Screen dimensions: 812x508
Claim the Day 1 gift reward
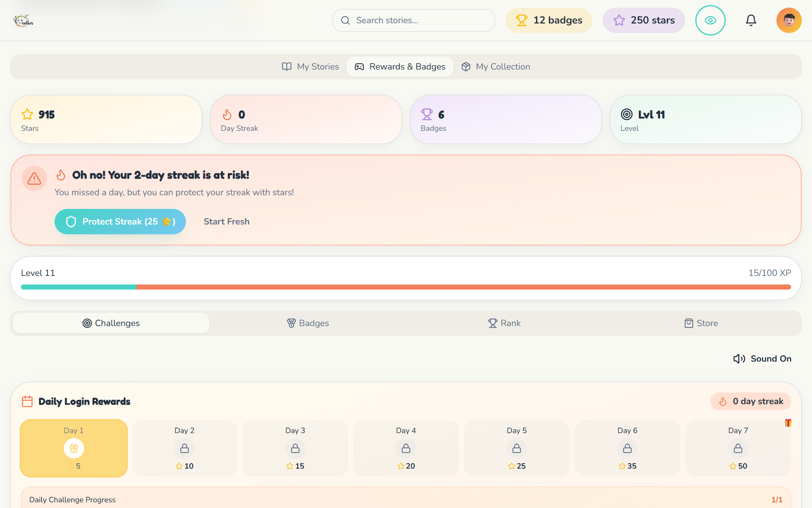coord(74,449)
